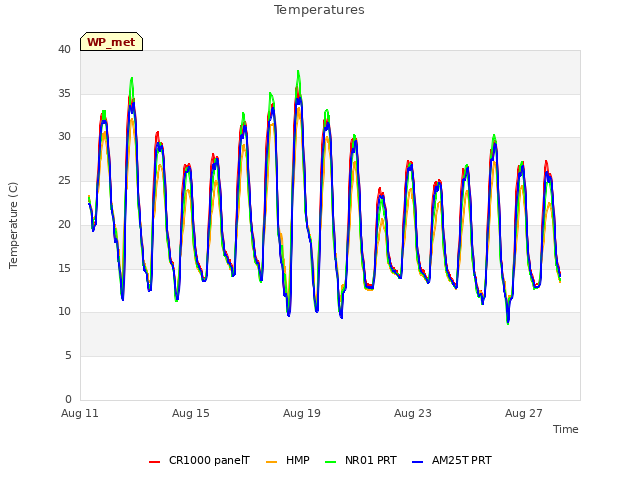Click the 25 y-axis tick label
640x480 pixels.
click(64, 180)
